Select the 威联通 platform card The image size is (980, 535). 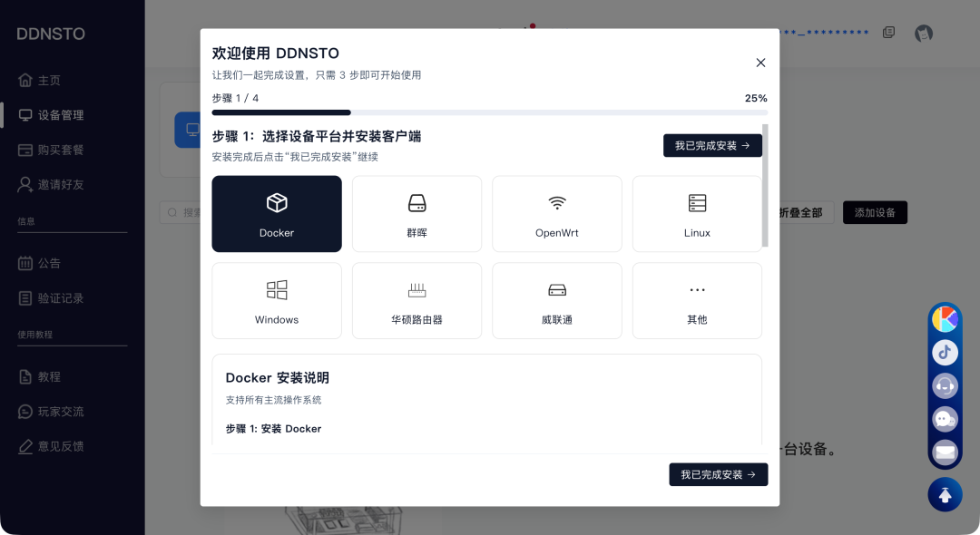[x=557, y=300]
